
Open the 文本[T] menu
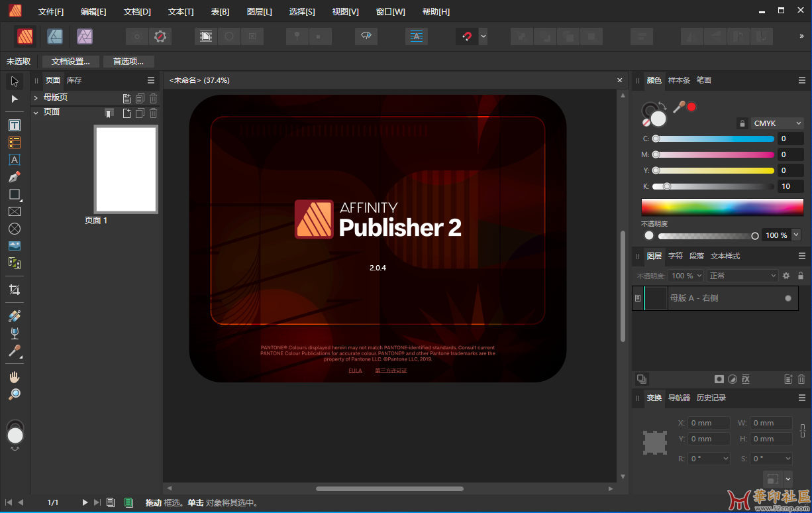tap(181, 12)
